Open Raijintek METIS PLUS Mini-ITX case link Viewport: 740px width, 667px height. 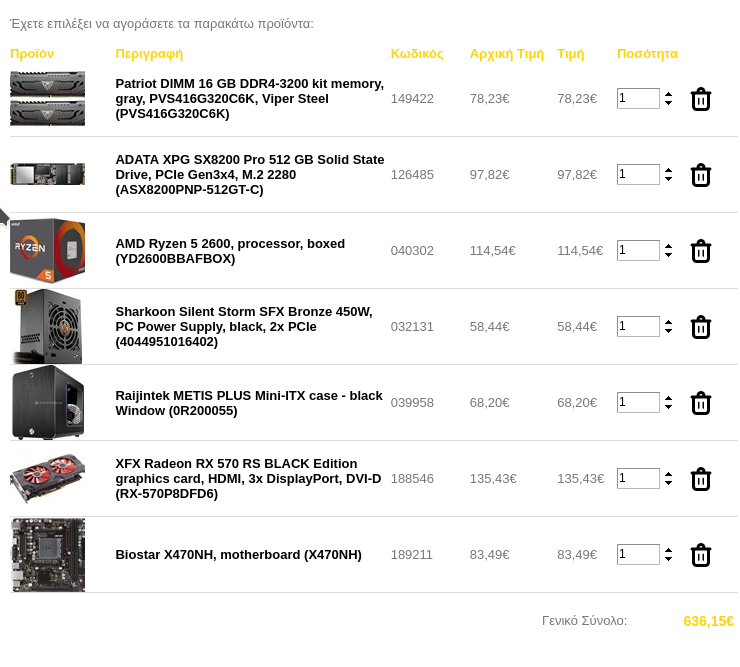[249, 403]
